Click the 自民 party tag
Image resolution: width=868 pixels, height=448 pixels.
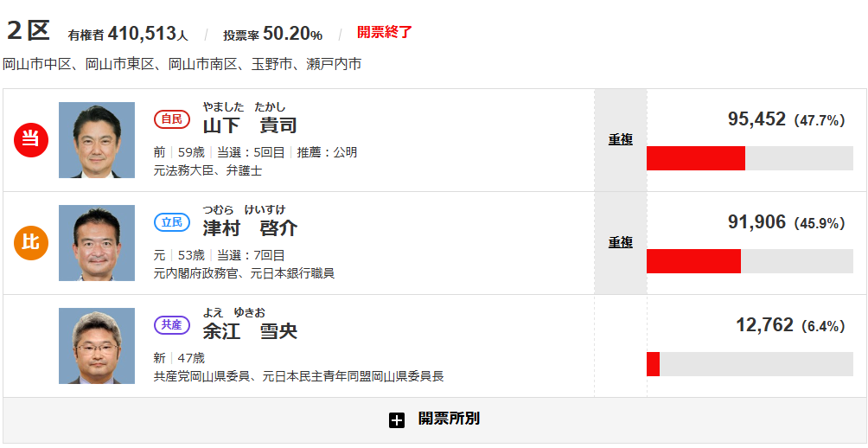pyautogui.click(x=171, y=119)
